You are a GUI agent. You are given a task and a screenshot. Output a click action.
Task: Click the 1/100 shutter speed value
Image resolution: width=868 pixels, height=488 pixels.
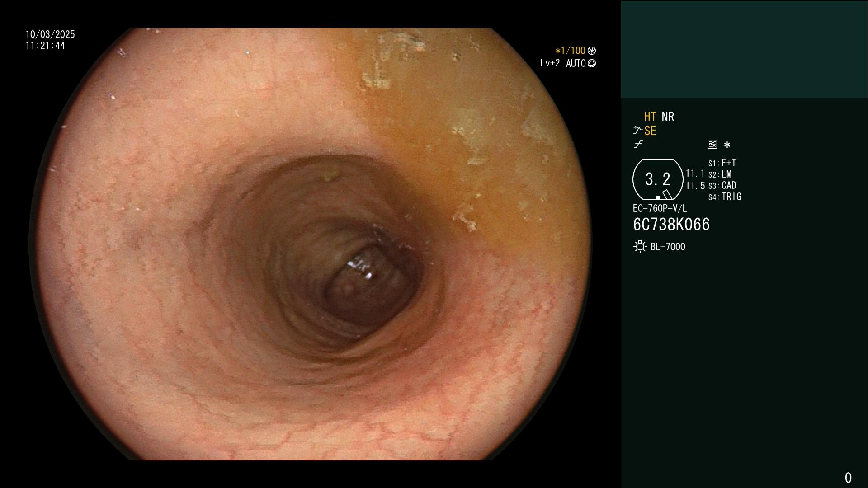click(x=571, y=51)
